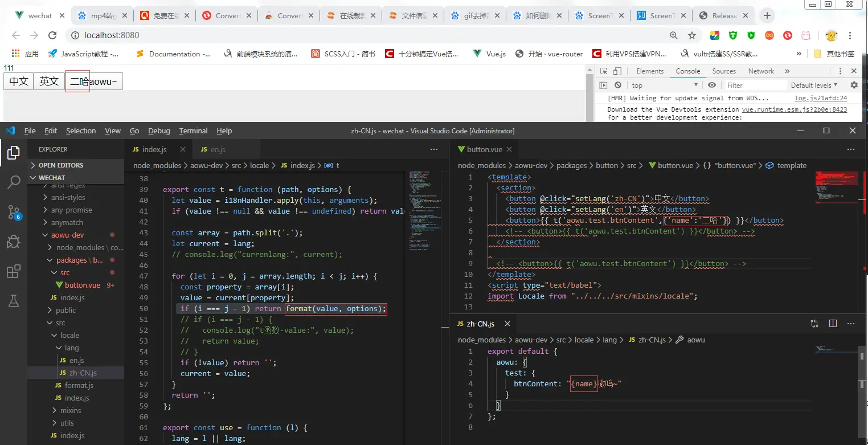Open Source Control view with 6 badge
Screen dimensions: 868x445
pos(14,213)
